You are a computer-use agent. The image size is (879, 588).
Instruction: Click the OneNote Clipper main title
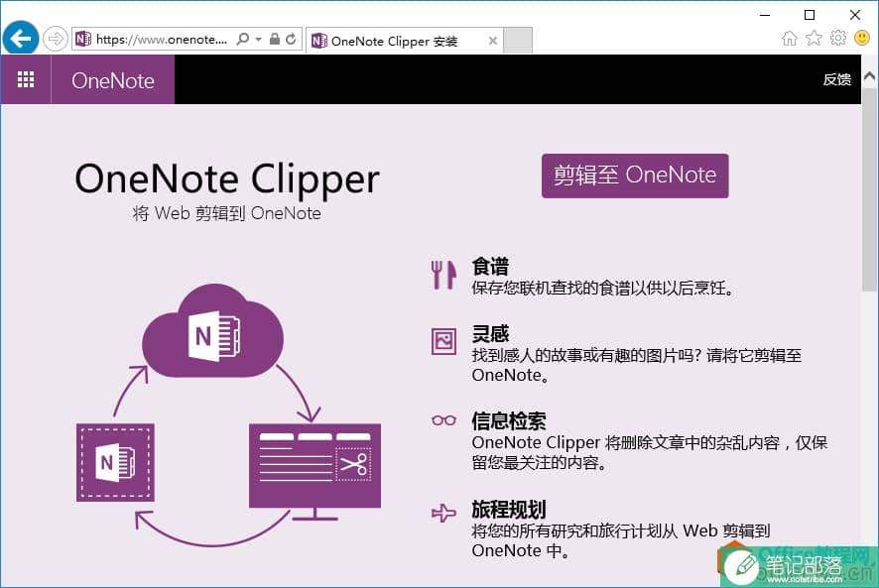tap(227, 179)
